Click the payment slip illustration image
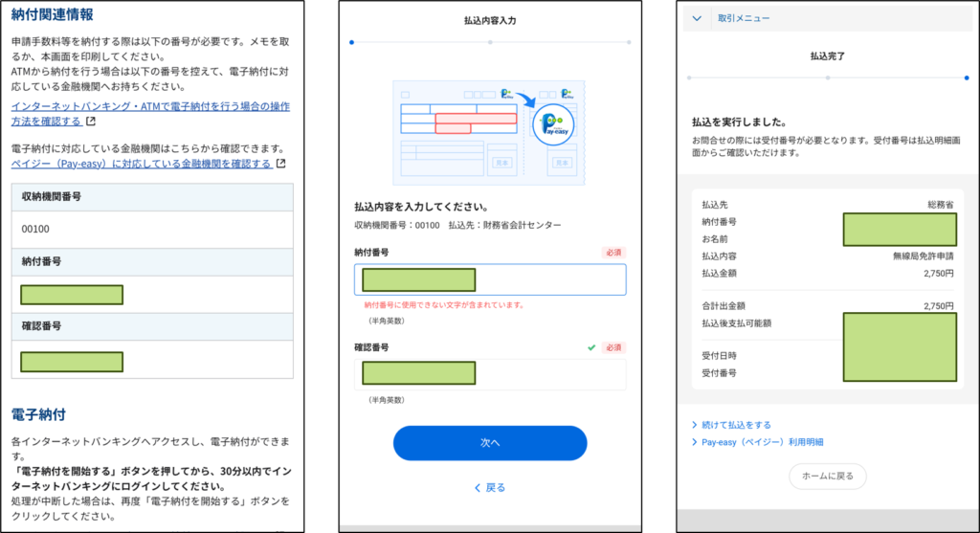 click(x=489, y=133)
